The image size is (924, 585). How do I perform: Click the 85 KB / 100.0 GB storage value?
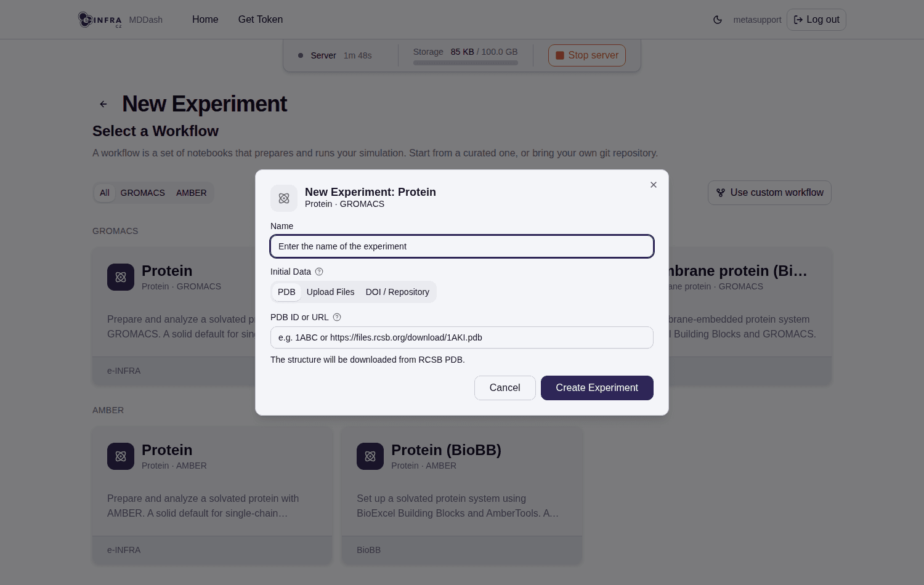click(x=484, y=52)
